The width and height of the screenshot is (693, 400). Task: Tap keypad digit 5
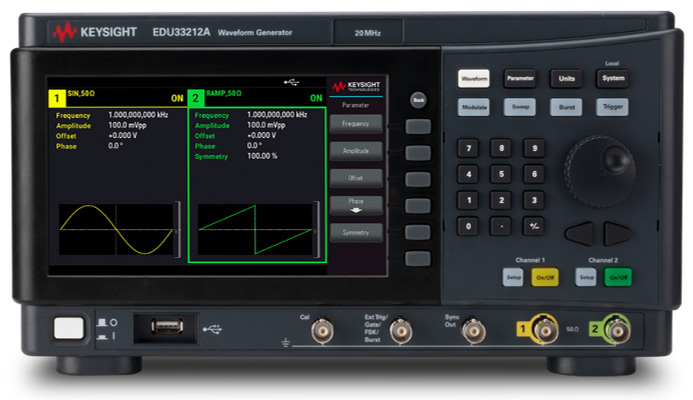(501, 174)
